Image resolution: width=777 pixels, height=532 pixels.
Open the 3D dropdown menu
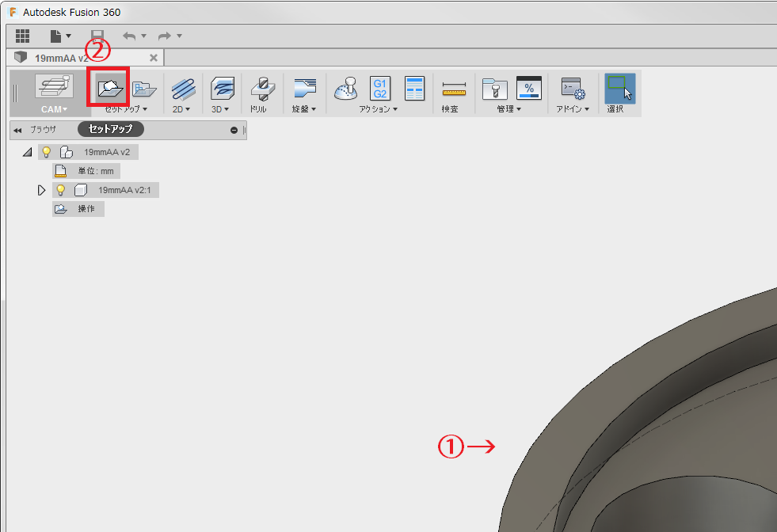coord(220,109)
